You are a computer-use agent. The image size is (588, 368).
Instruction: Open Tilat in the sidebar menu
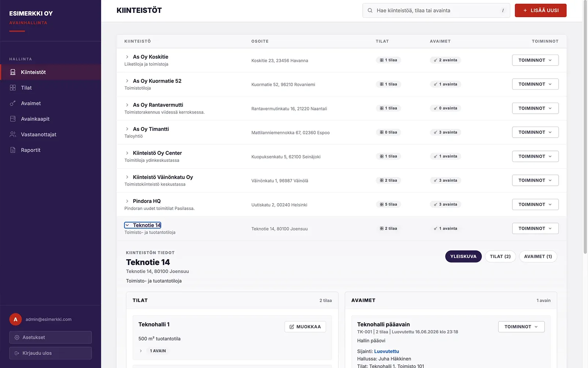pyautogui.click(x=50, y=88)
